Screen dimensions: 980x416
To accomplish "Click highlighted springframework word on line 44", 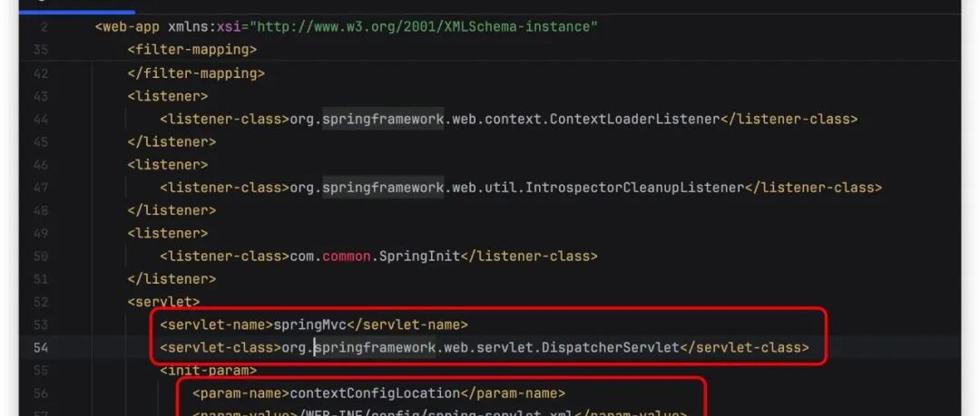I will pos(383,119).
